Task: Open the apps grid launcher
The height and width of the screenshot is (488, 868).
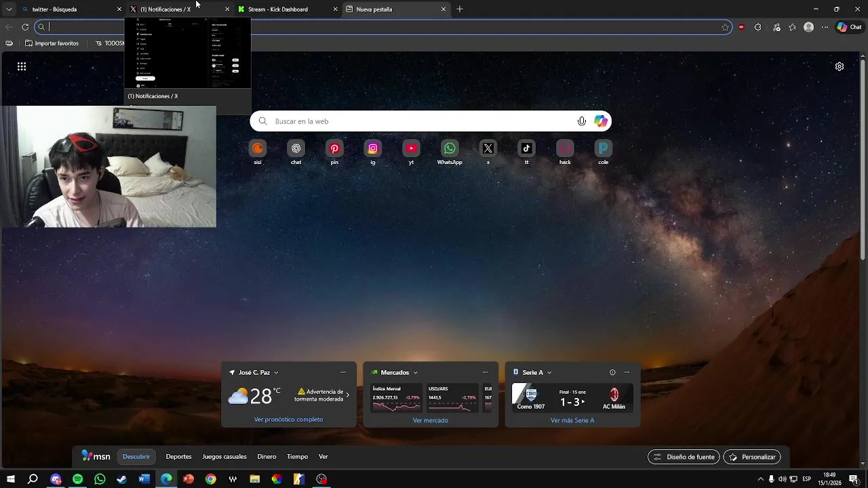Action: click(x=22, y=66)
